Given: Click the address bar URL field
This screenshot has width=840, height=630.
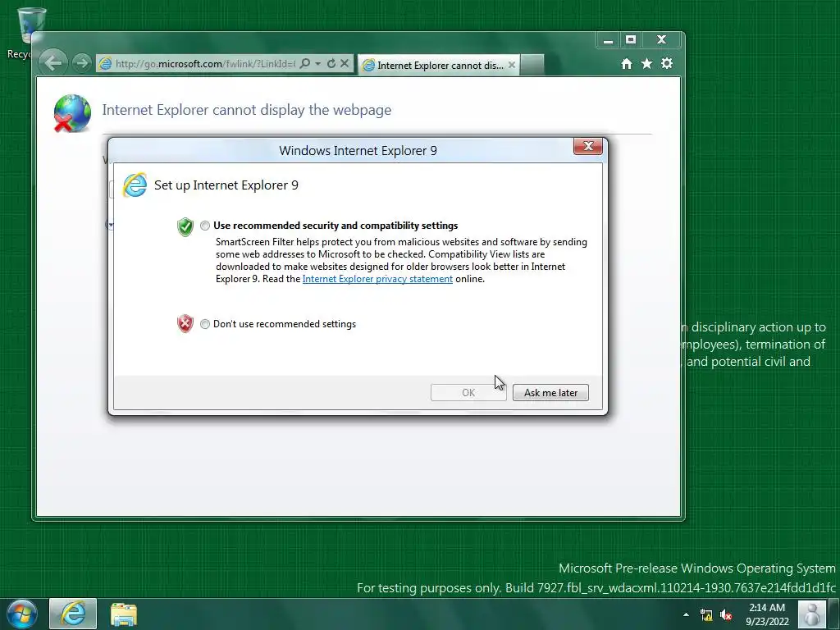Looking at the screenshot, I should [204, 64].
